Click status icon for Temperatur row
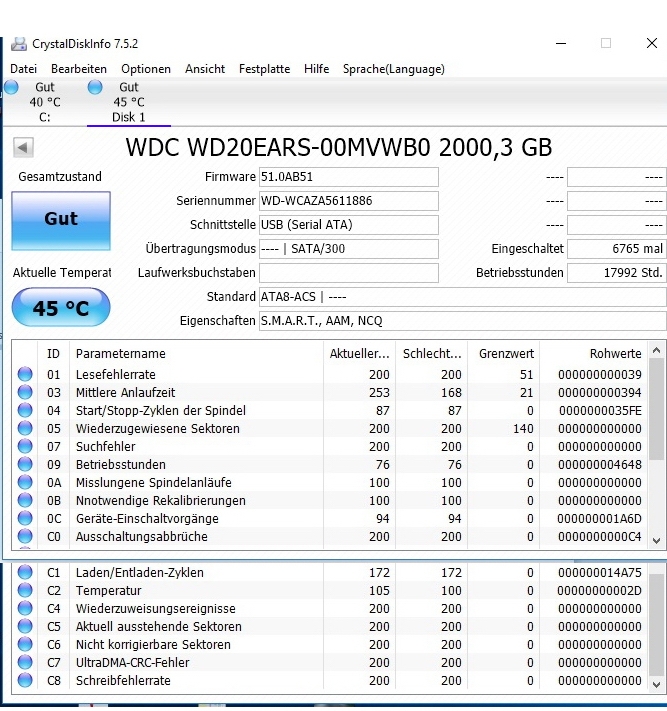The height and width of the screenshot is (711, 667). point(25,590)
